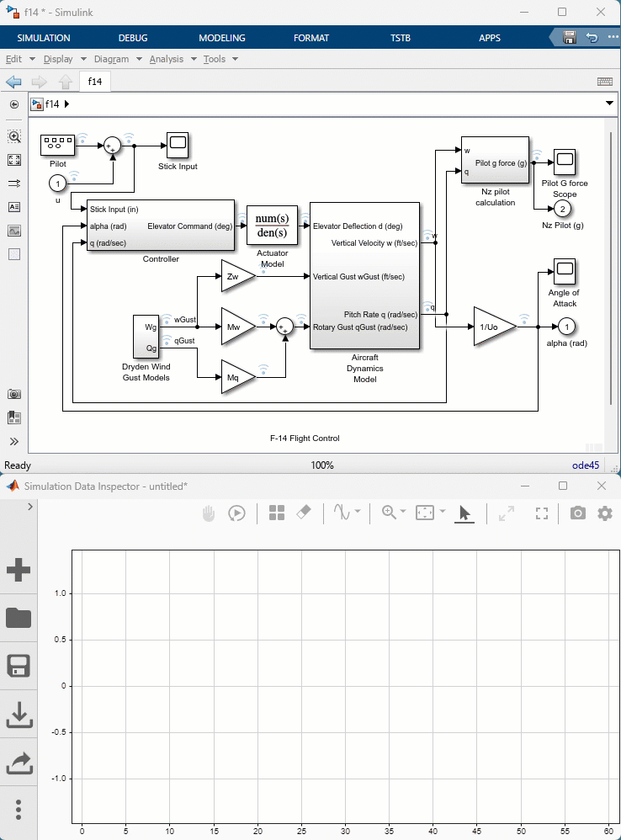Expand the Data Inspector left panel chevron

pos(30,507)
